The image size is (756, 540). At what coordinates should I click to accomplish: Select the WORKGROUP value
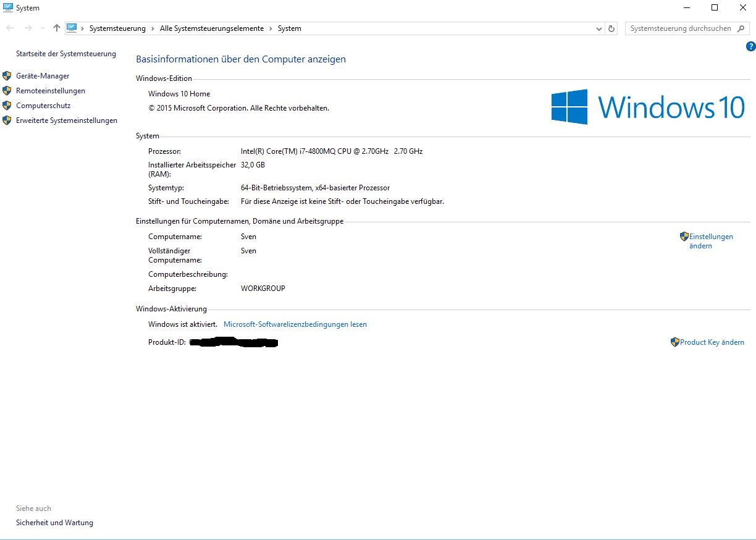(263, 289)
